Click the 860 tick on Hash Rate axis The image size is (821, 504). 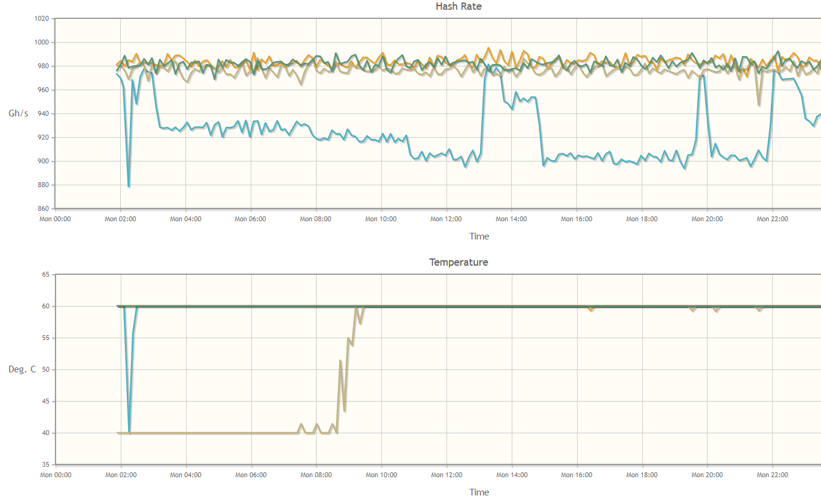pos(43,208)
